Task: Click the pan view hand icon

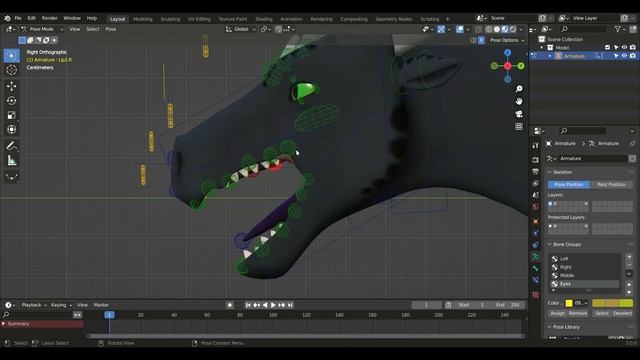Action: click(x=519, y=101)
